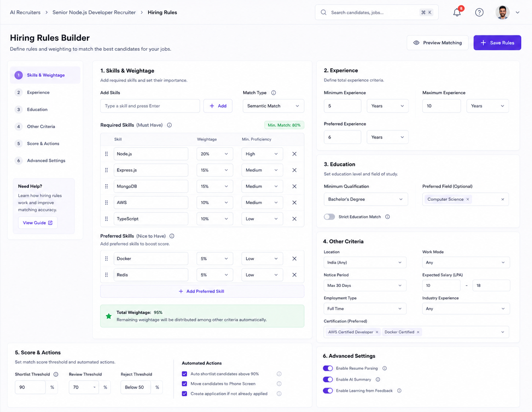This screenshot has height=412, width=532.
Task: Remove the AWS Certified Developer tag
Action: pos(377,332)
